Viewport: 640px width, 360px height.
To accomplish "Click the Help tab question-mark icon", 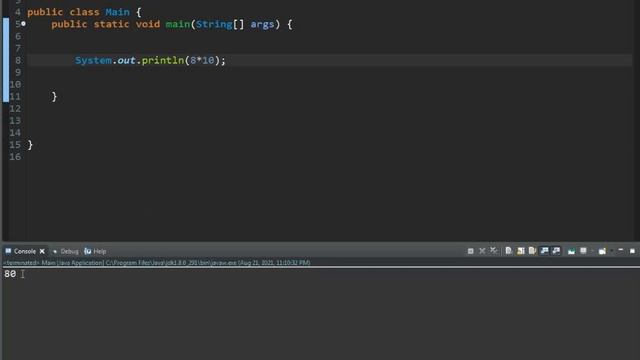I will [x=87, y=251].
